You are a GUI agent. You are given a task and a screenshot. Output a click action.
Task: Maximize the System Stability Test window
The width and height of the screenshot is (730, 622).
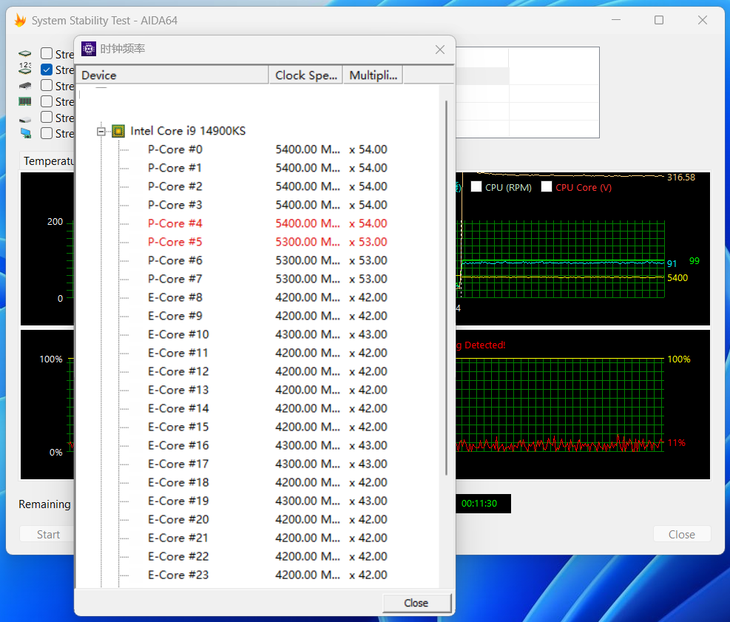(659, 20)
